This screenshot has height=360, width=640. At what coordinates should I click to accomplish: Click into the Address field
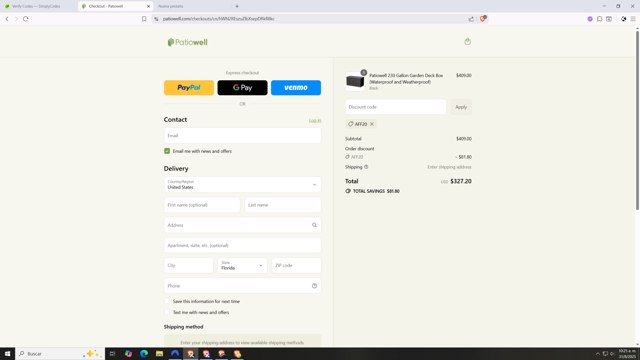click(x=242, y=225)
